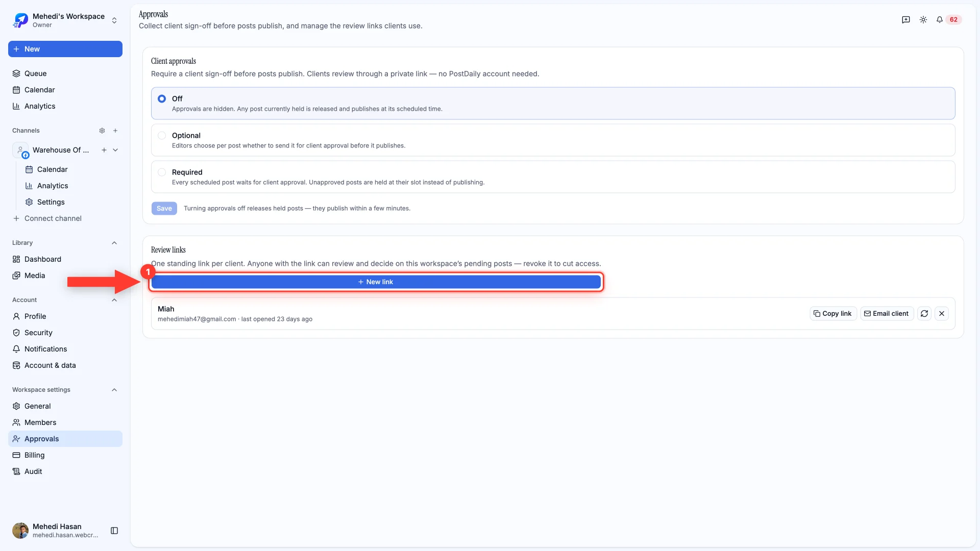980x551 pixels.
Task: Click the Warehouse Of channel avatar icon
Action: coord(20,150)
